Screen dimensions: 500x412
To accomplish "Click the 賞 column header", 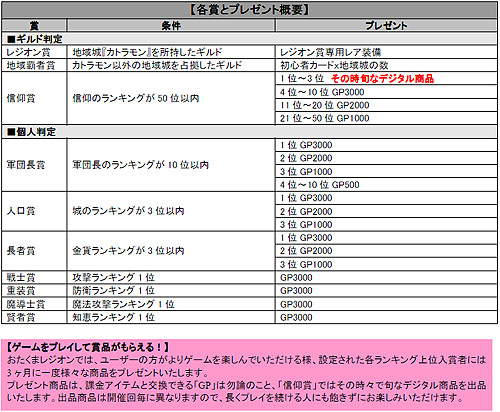I will (x=34, y=26).
